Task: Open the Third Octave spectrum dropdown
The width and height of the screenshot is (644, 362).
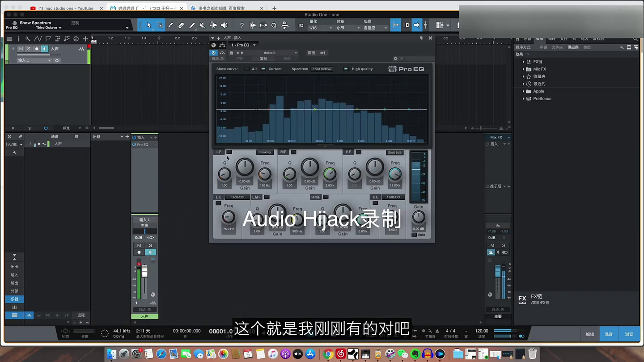Action: pos(322,69)
